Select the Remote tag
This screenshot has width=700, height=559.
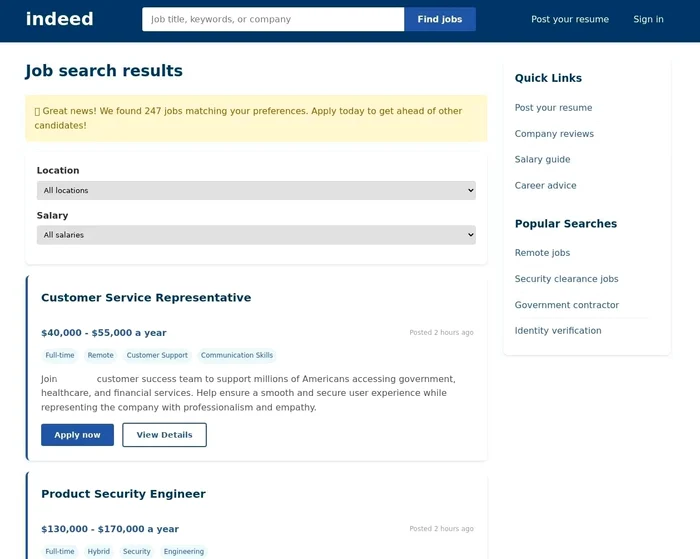coord(100,355)
